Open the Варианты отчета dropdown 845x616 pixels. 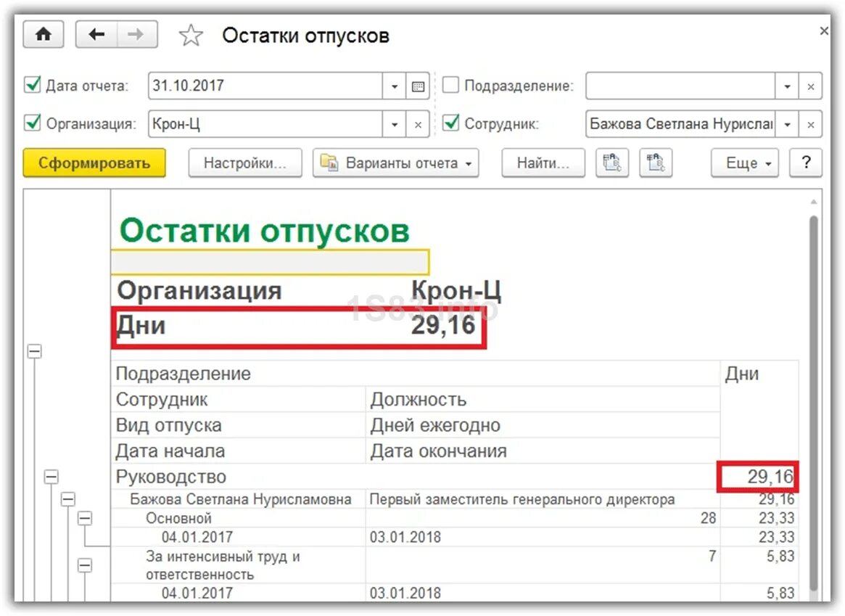[x=395, y=163]
